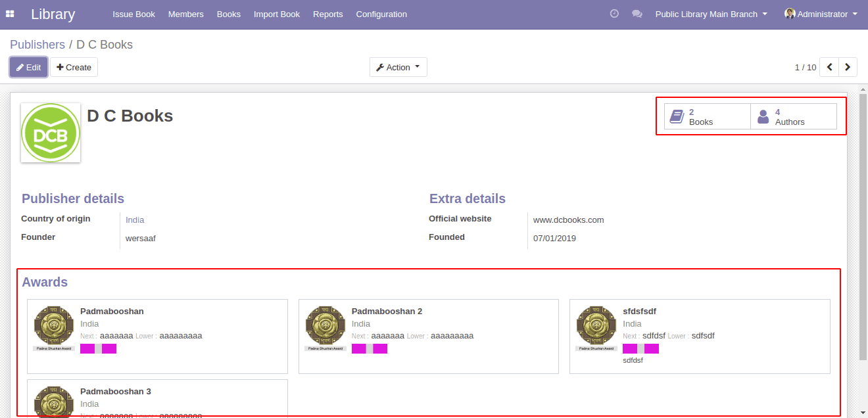Click the Padmabooshan 3 award medal image
Image resolution: width=868 pixels, height=418 pixels.
point(54,401)
